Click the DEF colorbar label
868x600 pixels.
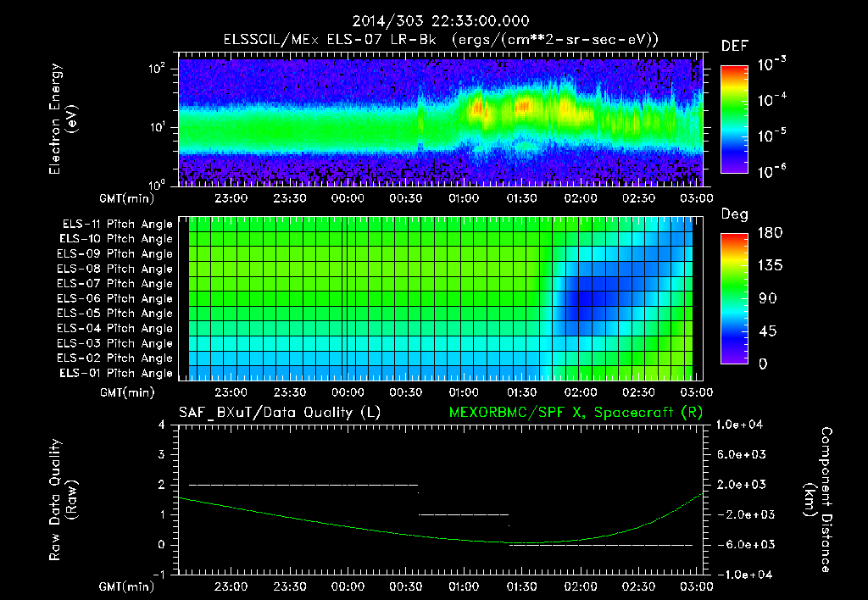[x=735, y=46]
